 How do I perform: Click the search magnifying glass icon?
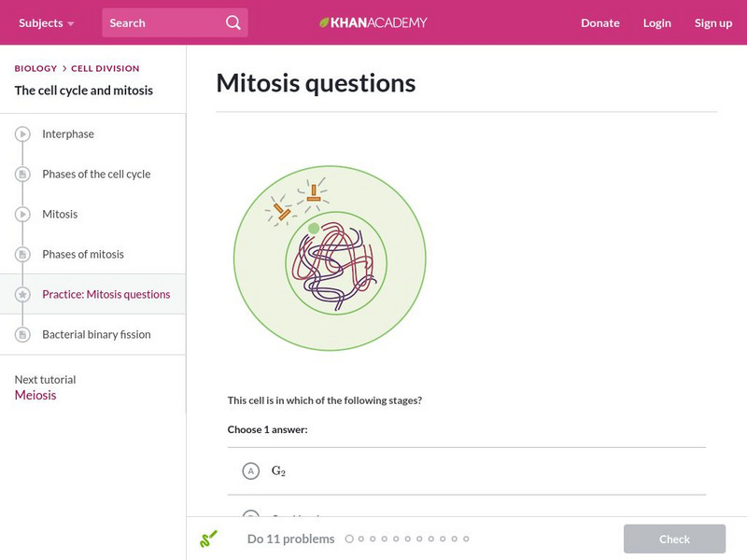tap(233, 22)
